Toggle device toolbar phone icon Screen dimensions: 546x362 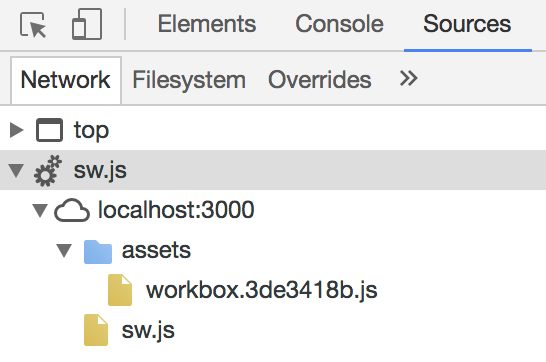tap(87, 24)
